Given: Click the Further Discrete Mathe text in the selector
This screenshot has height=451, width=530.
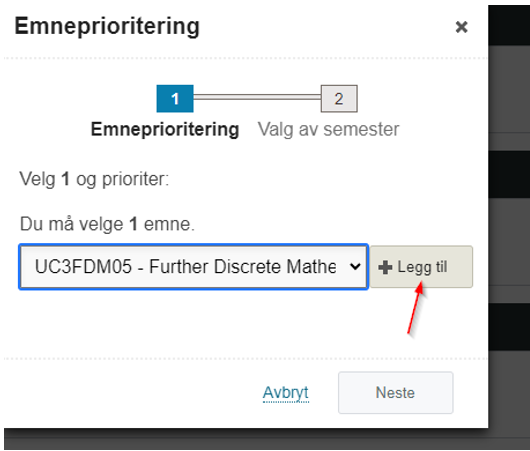Looking at the screenshot, I should point(243,266).
